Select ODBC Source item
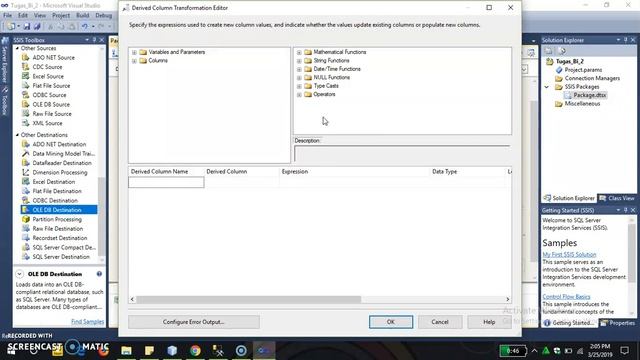The height and width of the screenshot is (360, 640). coord(49,95)
